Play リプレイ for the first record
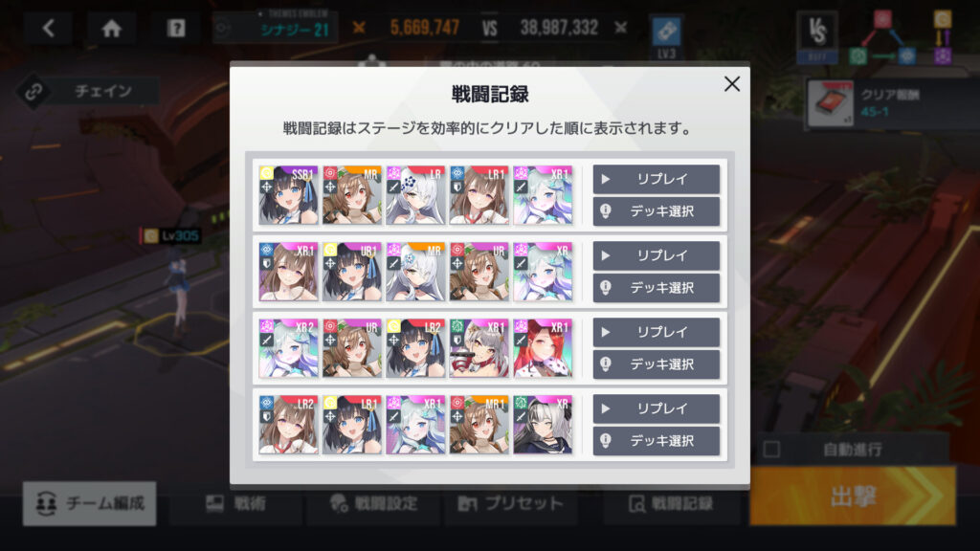Image resolution: width=980 pixels, height=551 pixels. coord(657,179)
